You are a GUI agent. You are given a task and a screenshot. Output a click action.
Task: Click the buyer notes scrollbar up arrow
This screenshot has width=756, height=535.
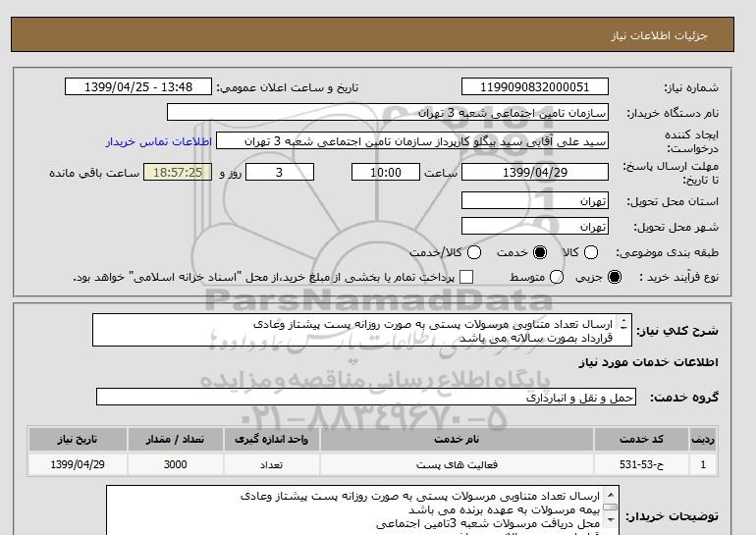point(611,495)
